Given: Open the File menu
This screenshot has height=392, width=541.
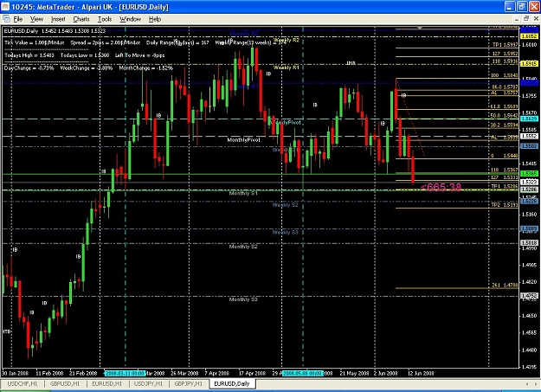Looking at the screenshot, I should tap(17, 19).
